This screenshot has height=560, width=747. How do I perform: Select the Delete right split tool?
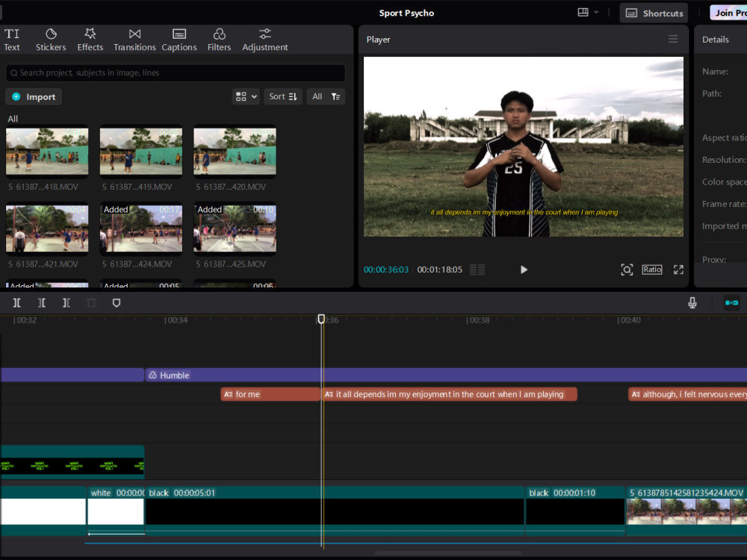66,303
